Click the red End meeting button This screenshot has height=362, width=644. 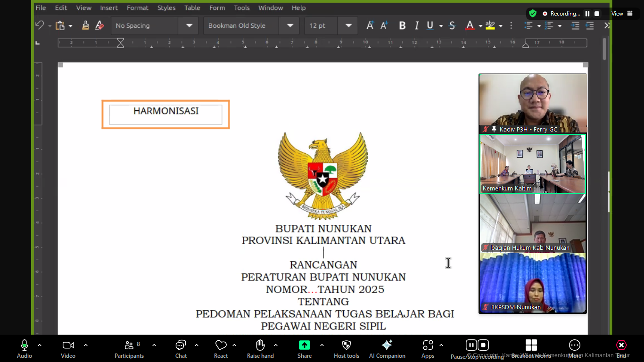pos(621,349)
